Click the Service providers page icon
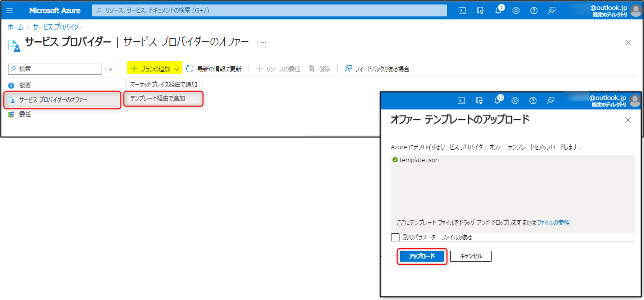Screen dimensions: 644x300 coord(14,45)
